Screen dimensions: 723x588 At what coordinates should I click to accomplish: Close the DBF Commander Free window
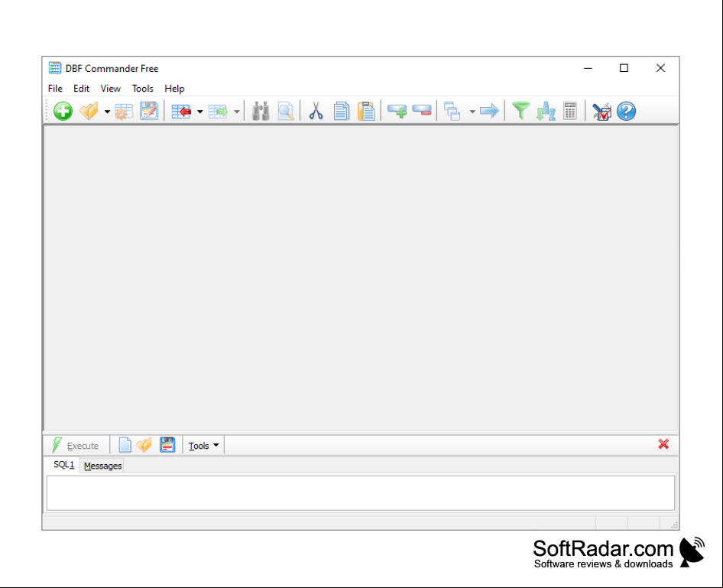[x=661, y=68]
